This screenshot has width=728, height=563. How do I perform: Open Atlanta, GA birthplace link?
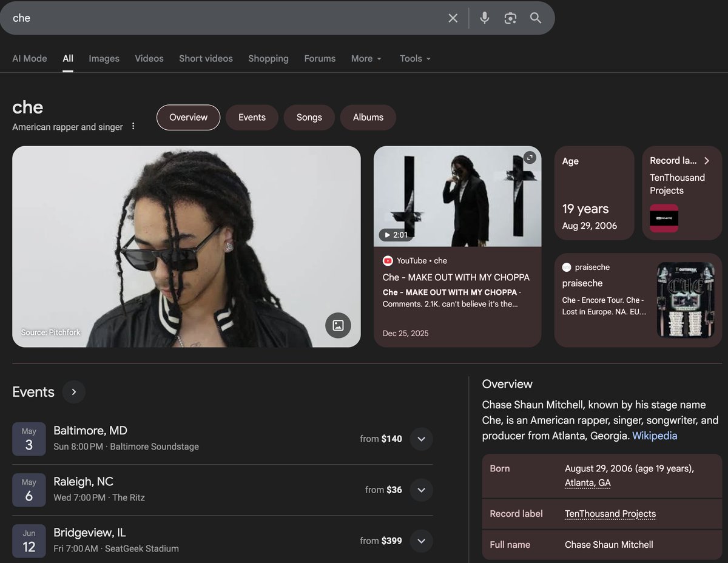(588, 483)
